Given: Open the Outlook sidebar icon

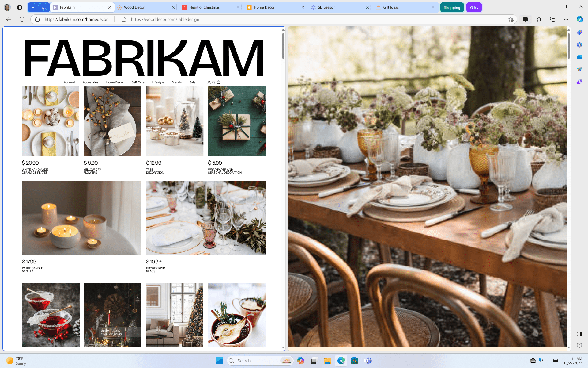Looking at the screenshot, I should (x=579, y=57).
